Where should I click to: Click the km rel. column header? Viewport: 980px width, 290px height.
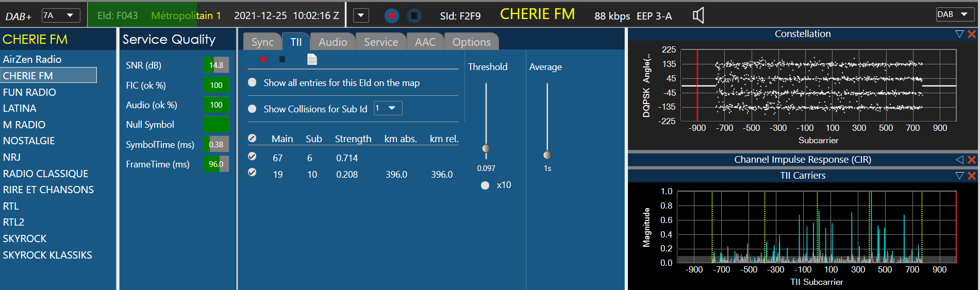pos(444,139)
